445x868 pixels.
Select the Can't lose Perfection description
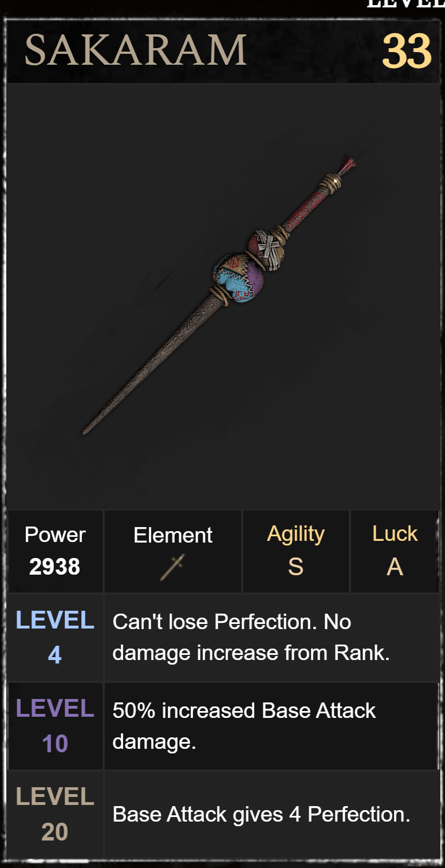[x=251, y=637]
